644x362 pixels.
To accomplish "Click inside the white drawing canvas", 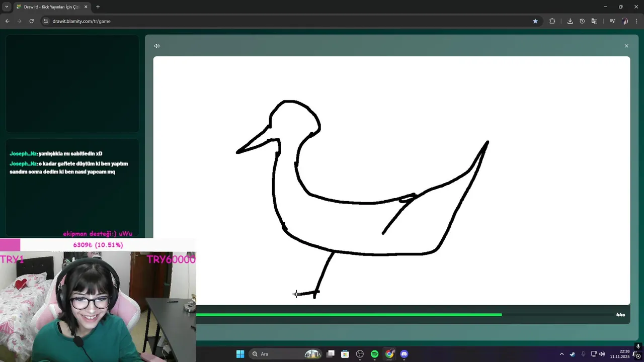I will (x=391, y=180).
